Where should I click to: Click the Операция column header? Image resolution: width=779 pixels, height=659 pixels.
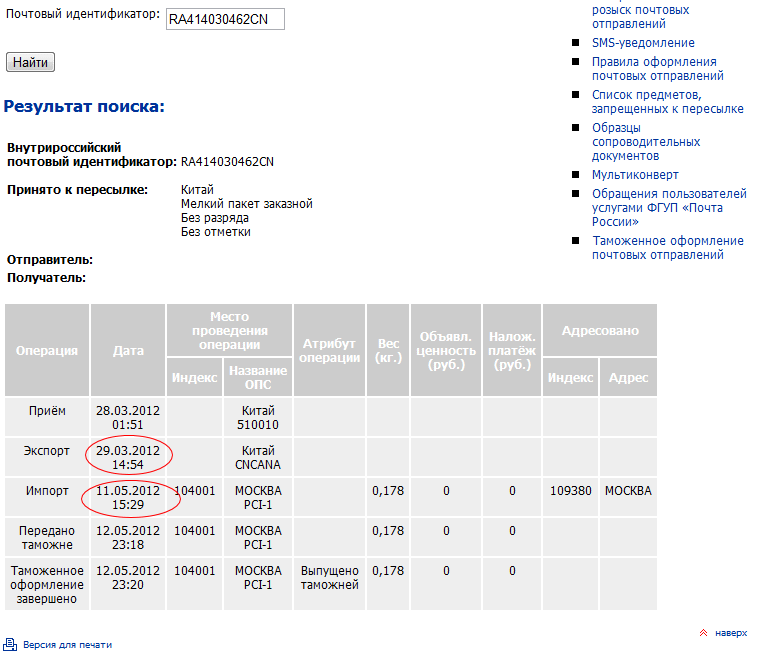pos(47,350)
